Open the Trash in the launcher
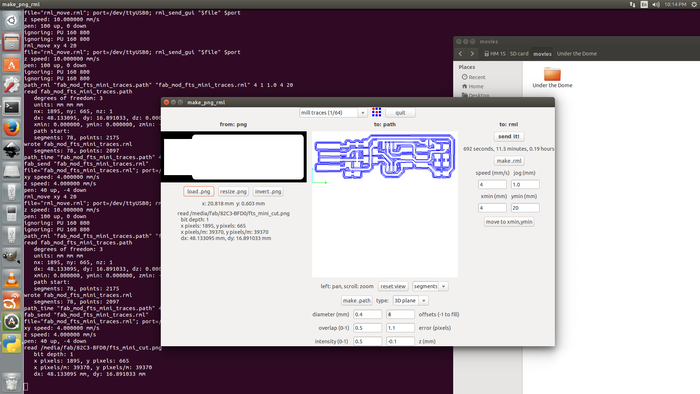Image resolution: width=700 pixels, height=394 pixels. point(12,382)
